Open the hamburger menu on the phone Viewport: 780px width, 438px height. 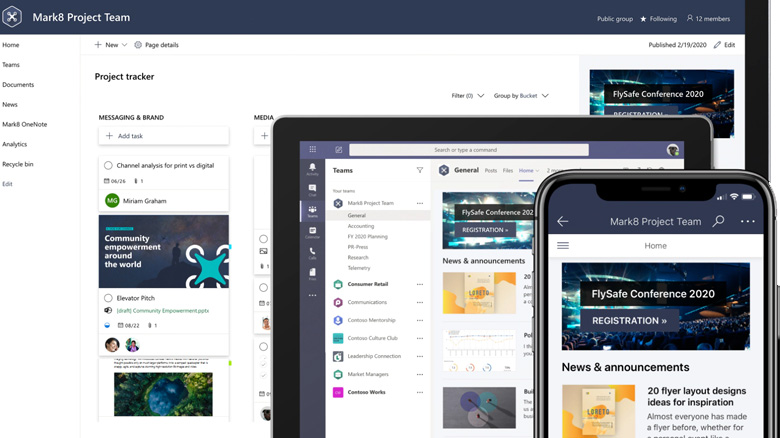563,245
